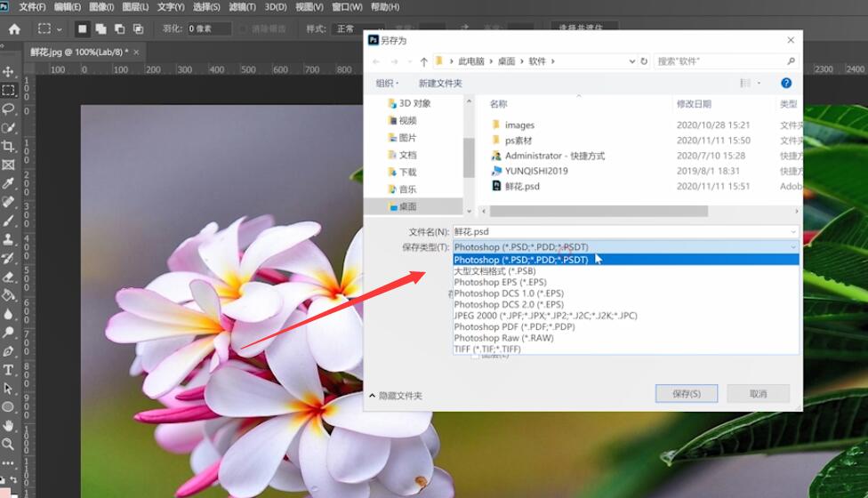Viewport: 868px width, 498px height.
Task: Select the Frame tool
Action: [8, 165]
